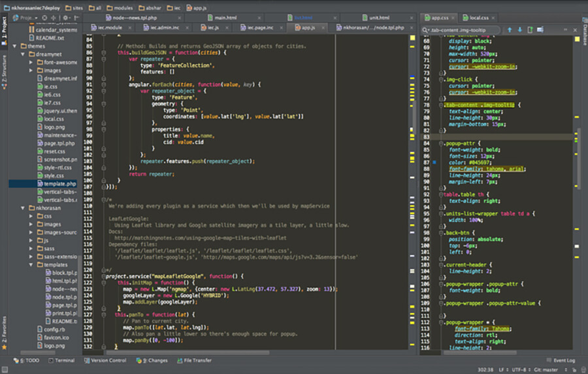Open the File Transfer tool window
Viewport: 588px width, 374px height.
tap(194, 360)
